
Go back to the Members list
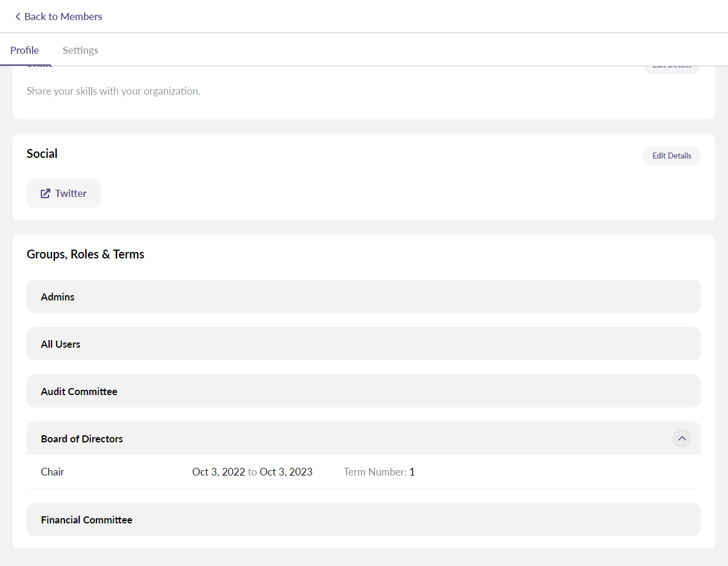tap(63, 17)
